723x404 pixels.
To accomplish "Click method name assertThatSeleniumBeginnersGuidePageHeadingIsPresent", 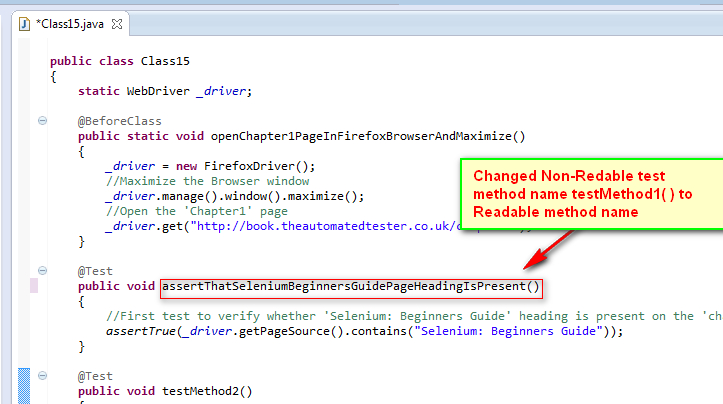I will pos(351,286).
